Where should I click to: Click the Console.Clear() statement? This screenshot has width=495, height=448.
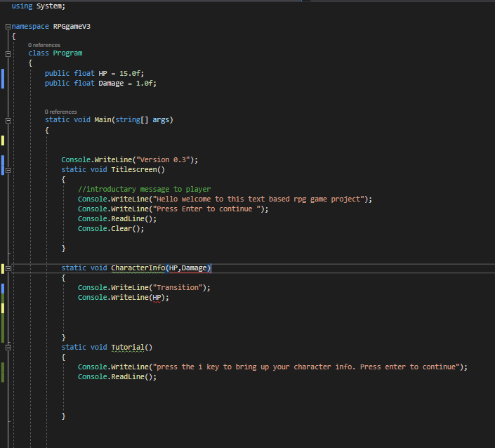coord(110,228)
